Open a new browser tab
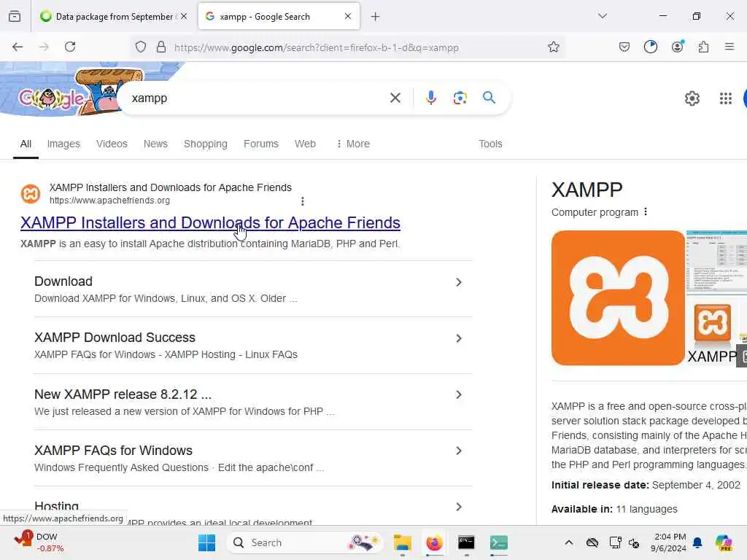Viewport: 747px width, 560px height. point(376,17)
